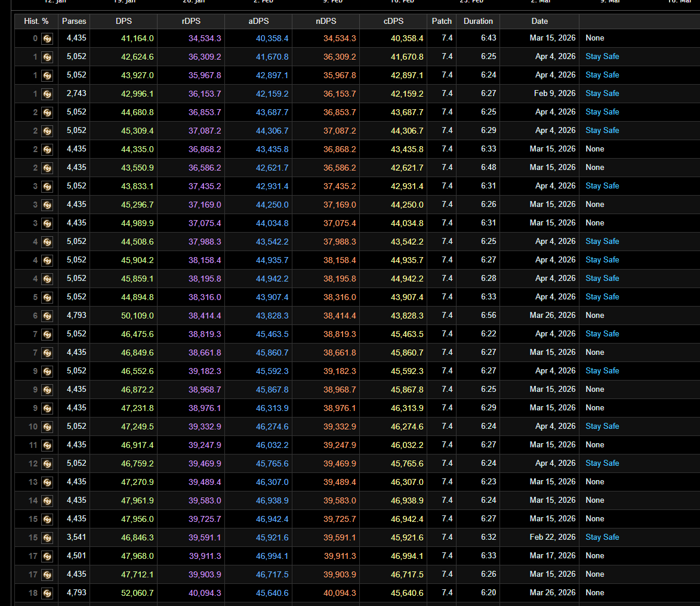Sort by the Duration column header
Image resolution: width=700 pixels, height=606 pixels.
[x=478, y=21]
